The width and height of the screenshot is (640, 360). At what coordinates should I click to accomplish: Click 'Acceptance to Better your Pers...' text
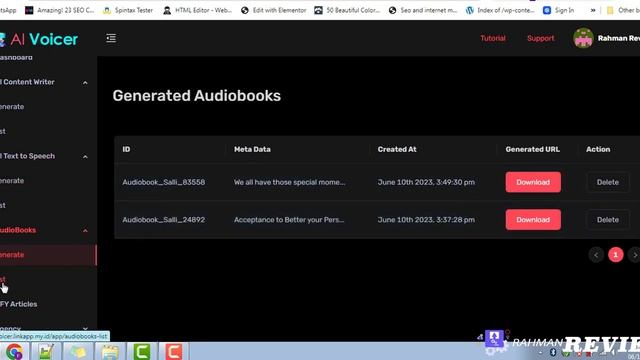pyautogui.click(x=289, y=220)
